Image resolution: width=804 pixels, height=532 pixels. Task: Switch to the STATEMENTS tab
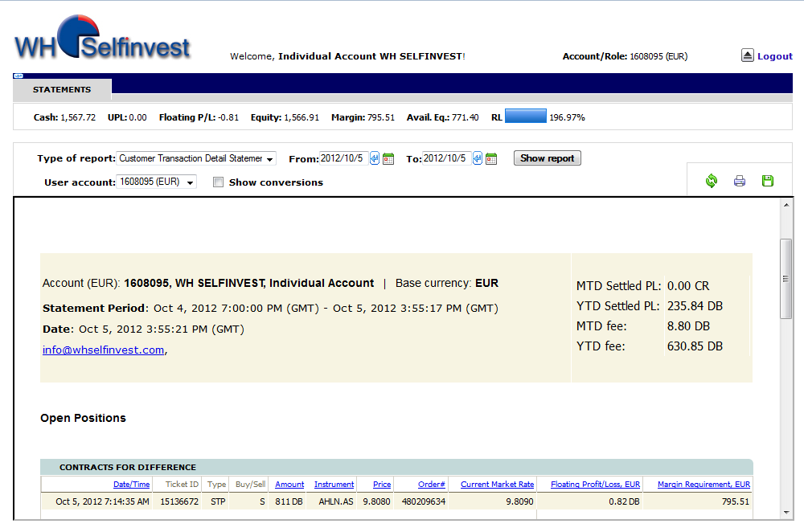(x=62, y=90)
